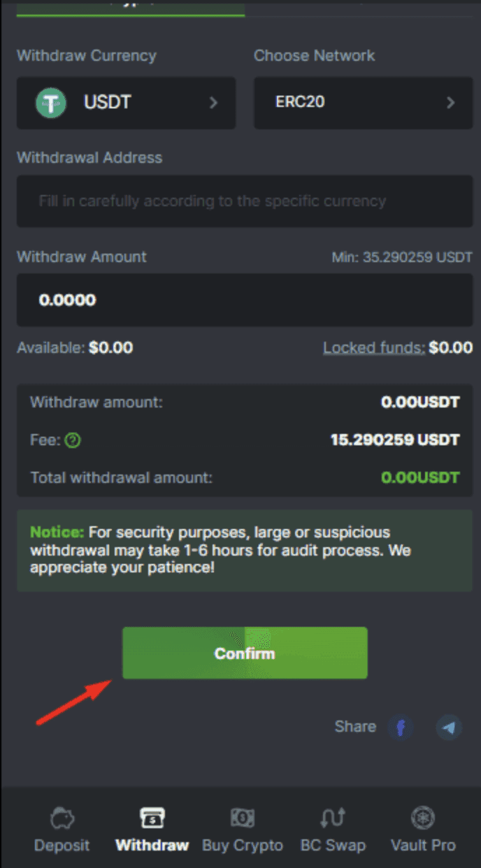Open the Withdraw tab icon
This screenshot has height=868, width=481.
151,818
